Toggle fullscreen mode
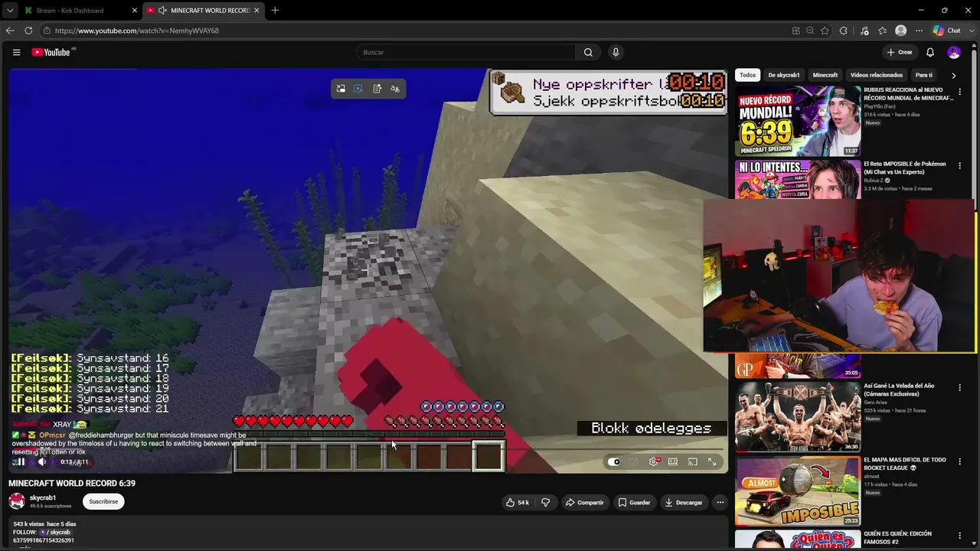The height and width of the screenshot is (551, 980). click(712, 461)
